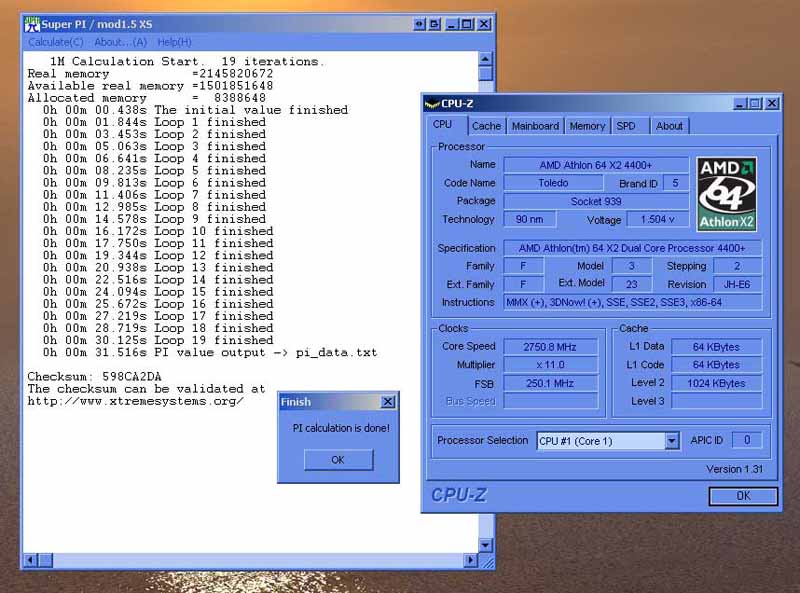This screenshot has height=593, width=800.
Task: Expand the Processor Selection dropdown
Action: (672, 441)
